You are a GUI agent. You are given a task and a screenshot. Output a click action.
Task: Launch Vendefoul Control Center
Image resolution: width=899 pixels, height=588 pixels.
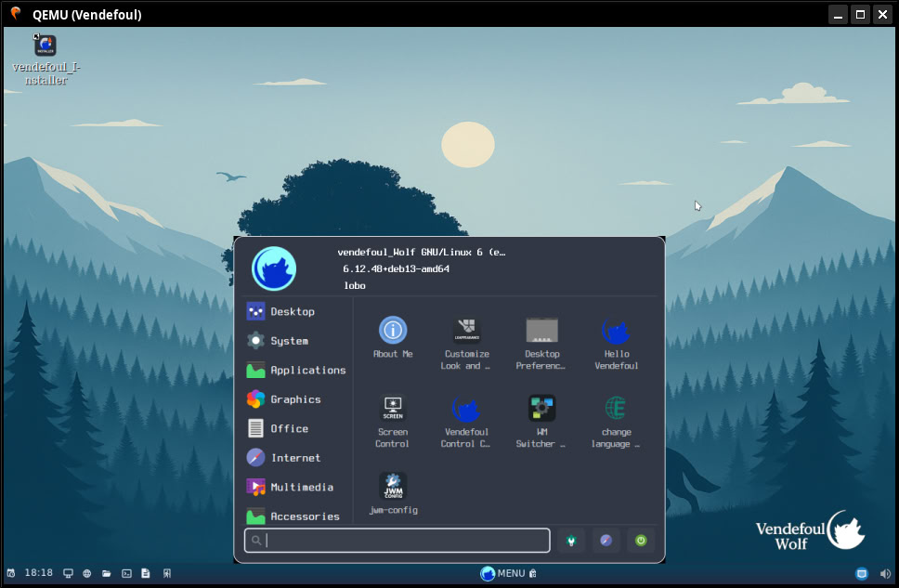tap(466, 421)
